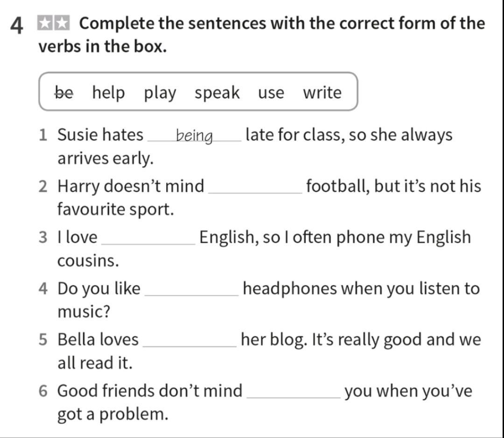Click the second star difficulty icon
504x438 pixels.
[62, 23]
